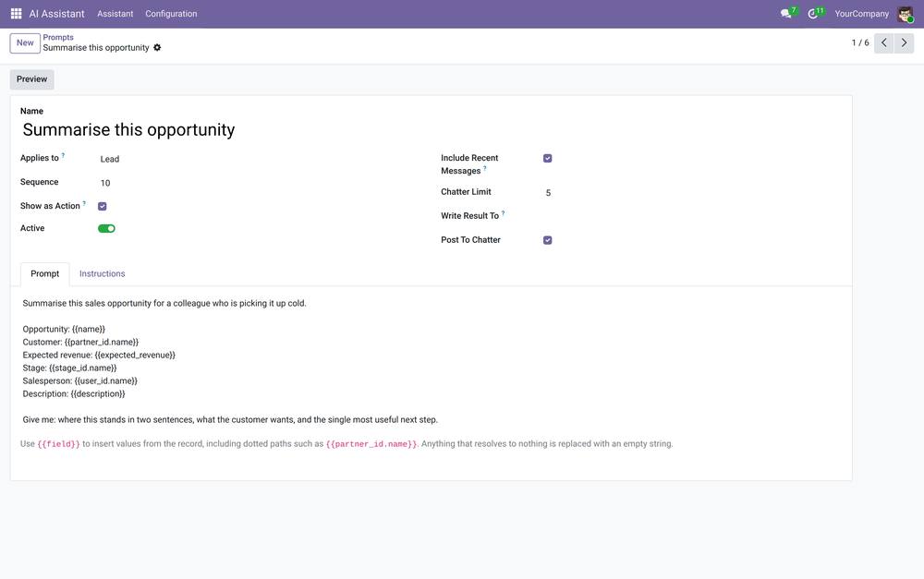Go to next record arrow
This screenshot has height=579, width=924.
[x=904, y=43]
